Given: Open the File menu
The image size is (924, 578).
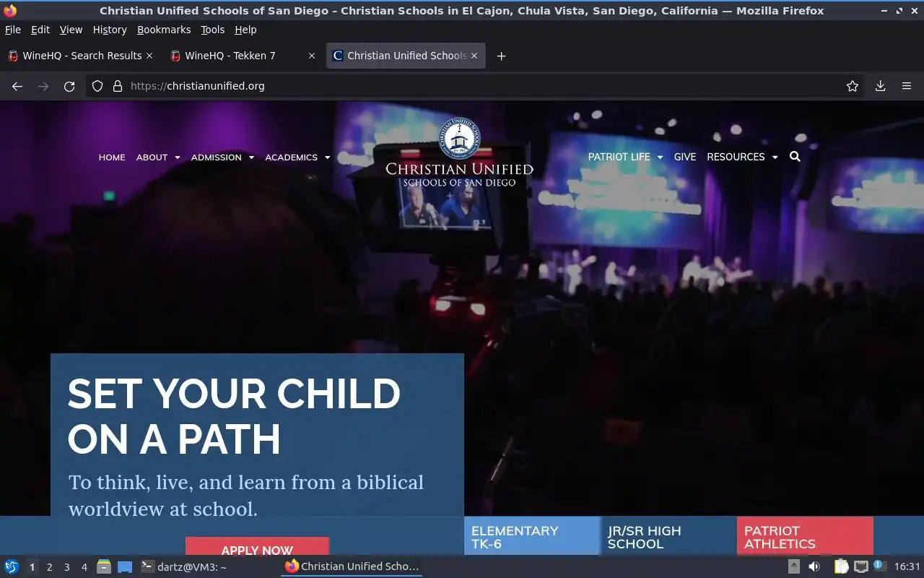Looking at the screenshot, I should [x=13, y=30].
